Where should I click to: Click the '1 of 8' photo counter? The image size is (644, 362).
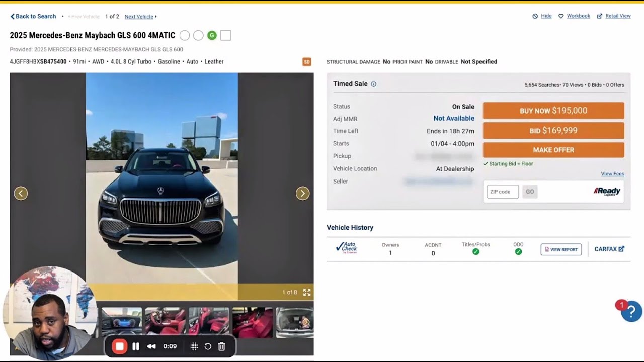[x=290, y=292]
